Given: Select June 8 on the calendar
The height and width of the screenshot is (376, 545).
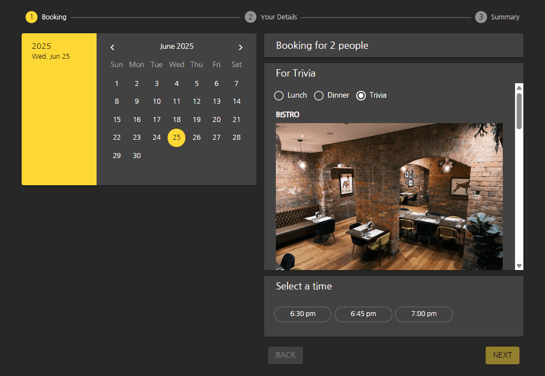Looking at the screenshot, I should [117, 101].
